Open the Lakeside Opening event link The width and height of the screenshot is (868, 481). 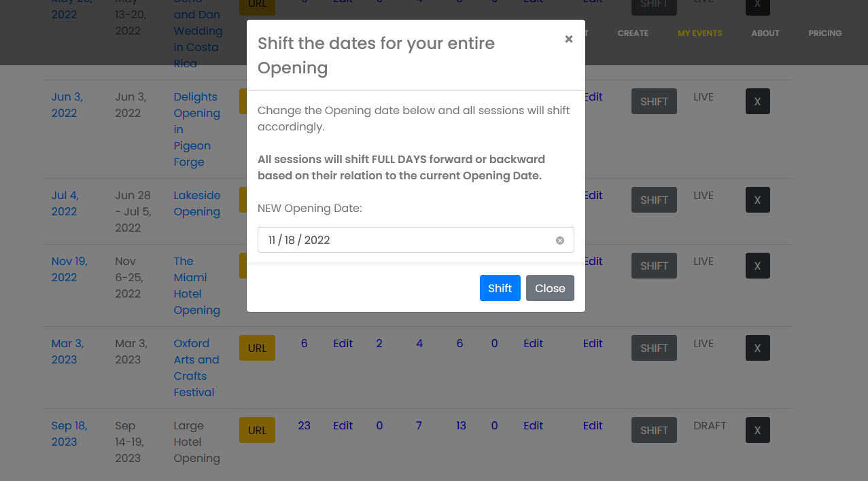[197, 203]
